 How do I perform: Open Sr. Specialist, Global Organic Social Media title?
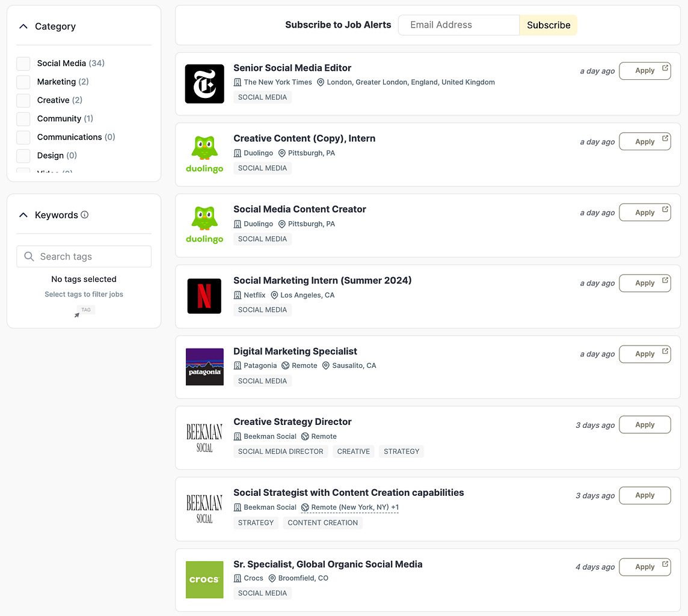(x=328, y=564)
